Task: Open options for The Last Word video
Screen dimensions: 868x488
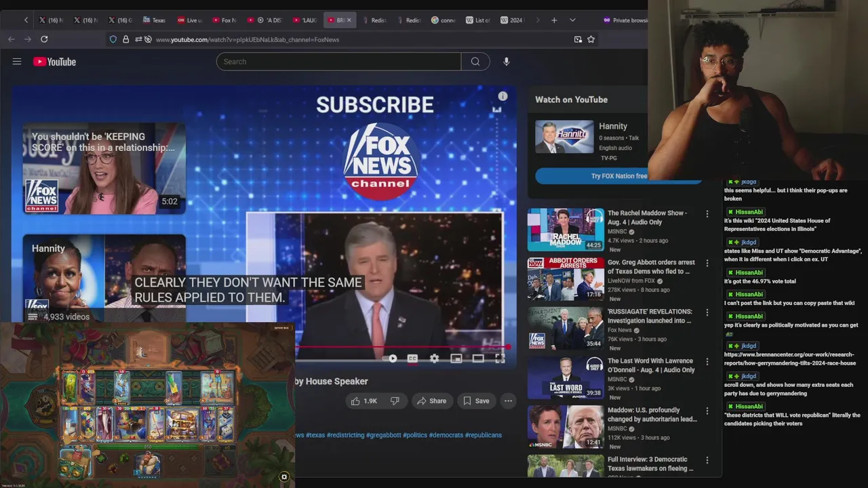Action: tap(707, 362)
